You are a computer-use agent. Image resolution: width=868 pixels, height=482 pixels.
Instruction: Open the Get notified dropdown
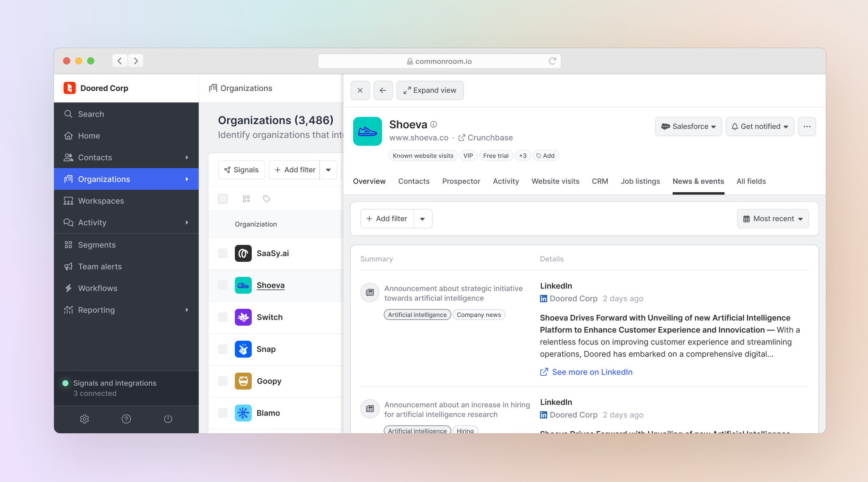coord(759,126)
